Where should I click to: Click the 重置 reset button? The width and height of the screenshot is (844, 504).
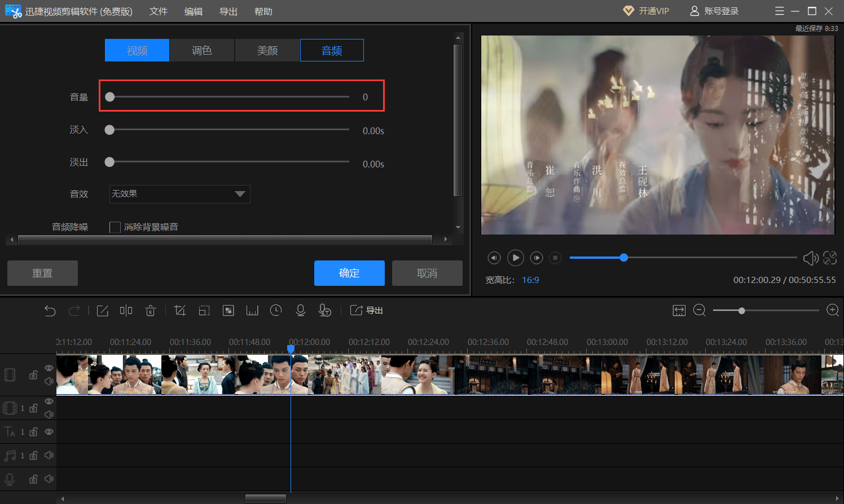click(x=42, y=273)
